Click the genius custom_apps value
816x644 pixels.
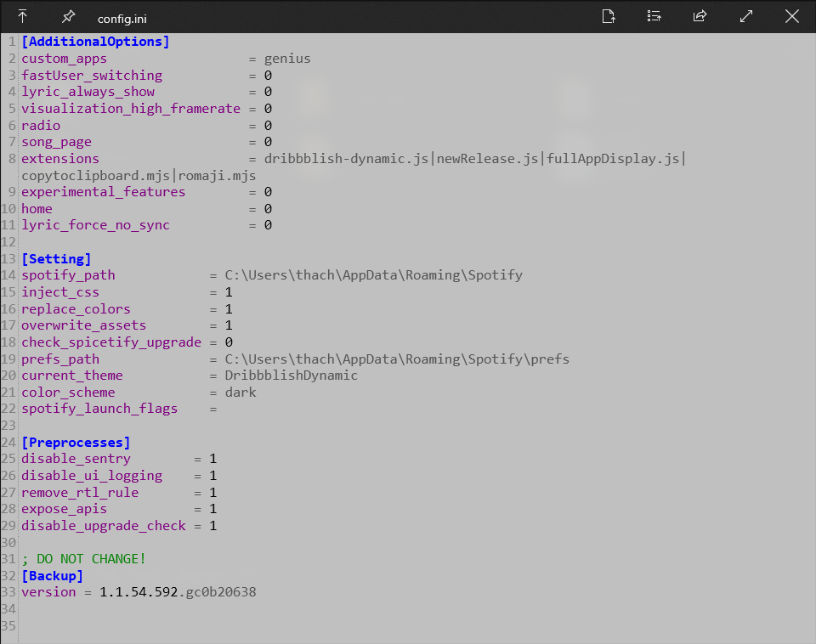pyautogui.click(x=287, y=58)
